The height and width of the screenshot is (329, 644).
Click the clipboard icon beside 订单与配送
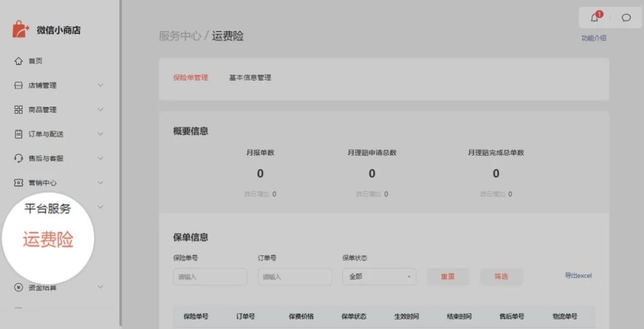pyautogui.click(x=18, y=134)
